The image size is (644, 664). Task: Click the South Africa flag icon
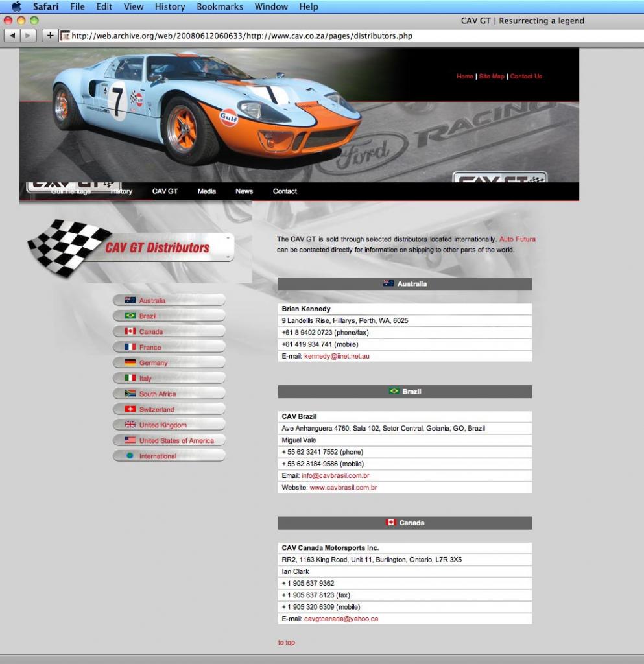pyautogui.click(x=130, y=394)
